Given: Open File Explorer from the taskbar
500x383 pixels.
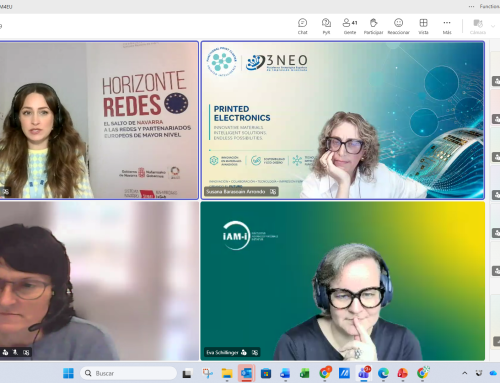Looking at the screenshot, I should coord(227,373).
